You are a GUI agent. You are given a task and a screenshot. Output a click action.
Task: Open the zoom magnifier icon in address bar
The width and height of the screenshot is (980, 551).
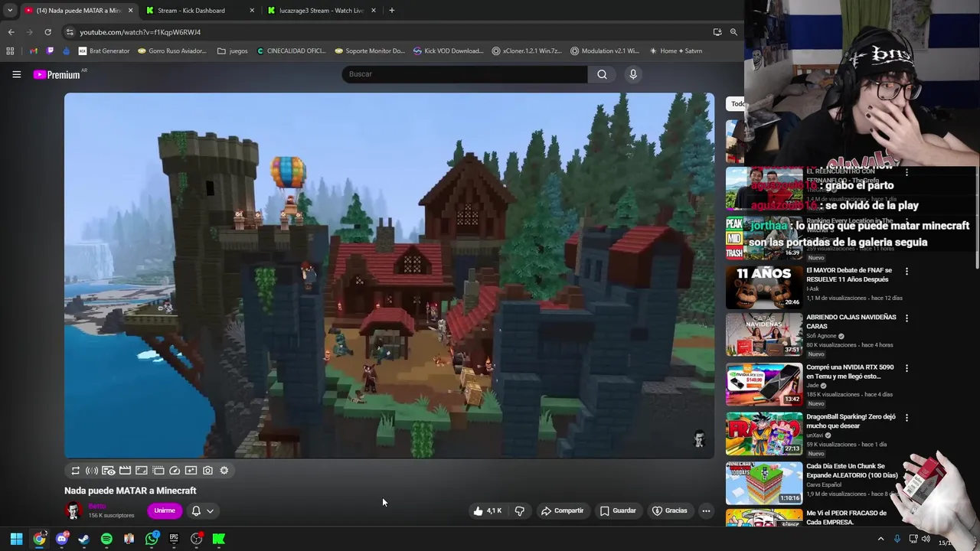(x=733, y=32)
